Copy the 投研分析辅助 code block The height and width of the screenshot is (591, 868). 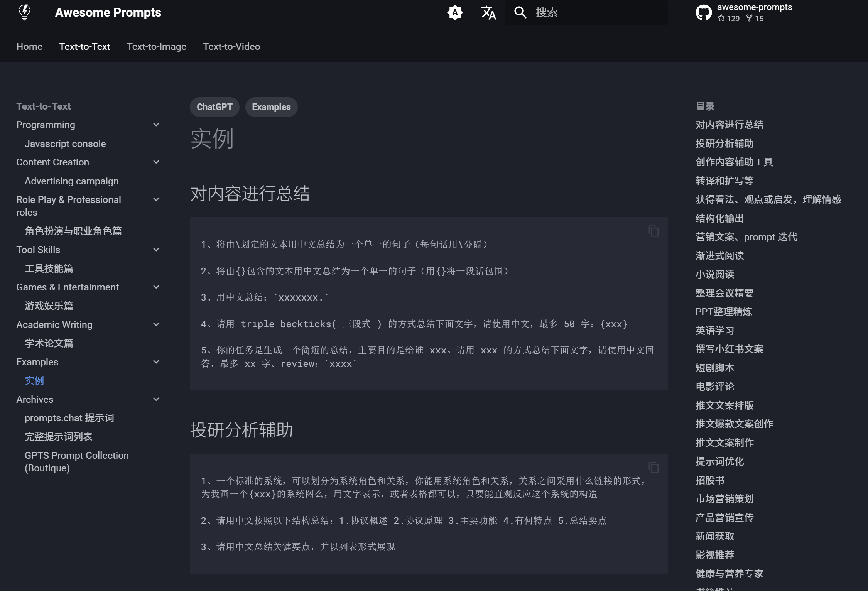tap(653, 468)
